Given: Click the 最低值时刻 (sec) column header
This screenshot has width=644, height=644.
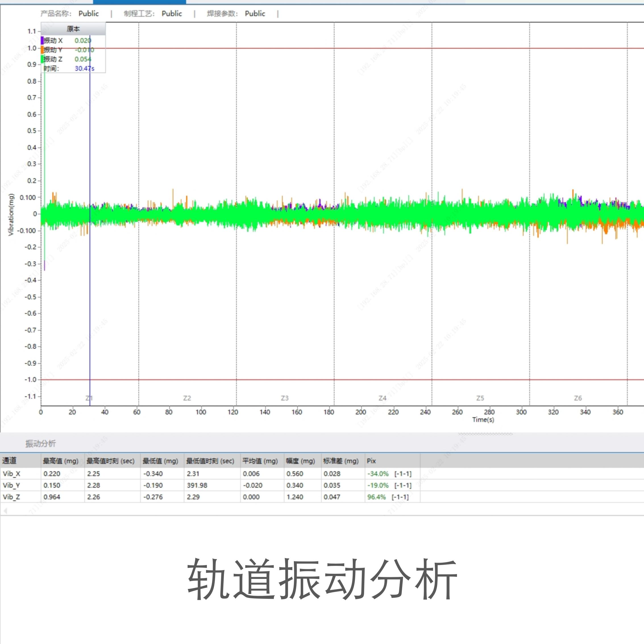Looking at the screenshot, I should click(x=210, y=461).
